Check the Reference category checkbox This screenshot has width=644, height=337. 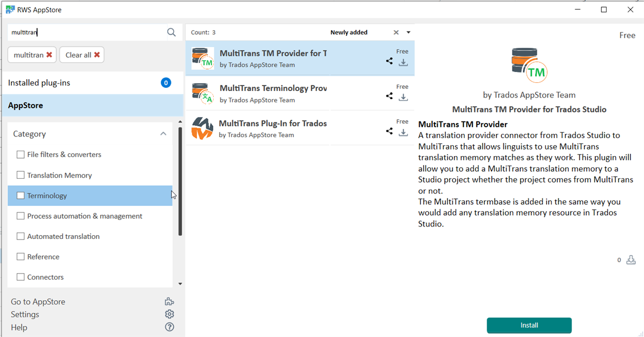[x=20, y=256]
